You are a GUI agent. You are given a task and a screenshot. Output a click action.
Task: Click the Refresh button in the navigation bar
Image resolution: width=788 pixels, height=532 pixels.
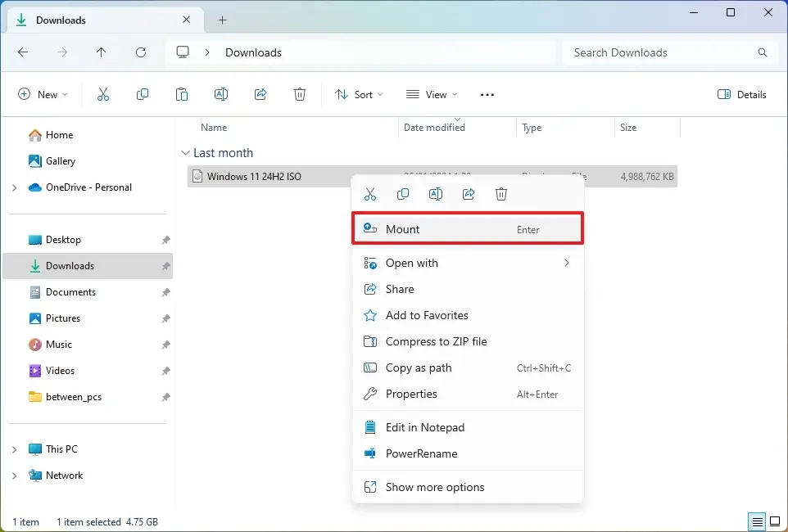141,52
